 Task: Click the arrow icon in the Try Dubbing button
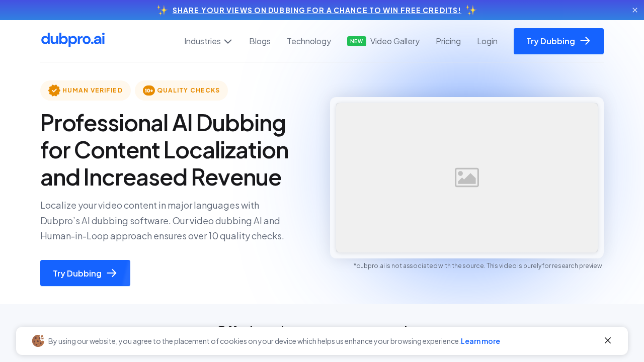pyautogui.click(x=585, y=41)
